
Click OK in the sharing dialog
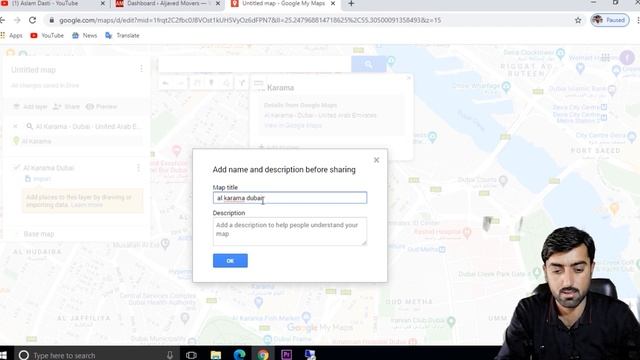tap(230, 260)
